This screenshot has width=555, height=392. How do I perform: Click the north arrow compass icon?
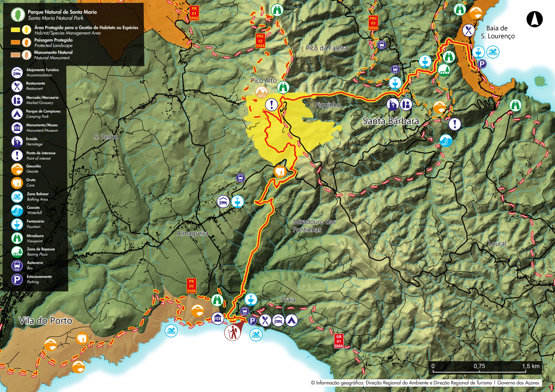[534, 19]
